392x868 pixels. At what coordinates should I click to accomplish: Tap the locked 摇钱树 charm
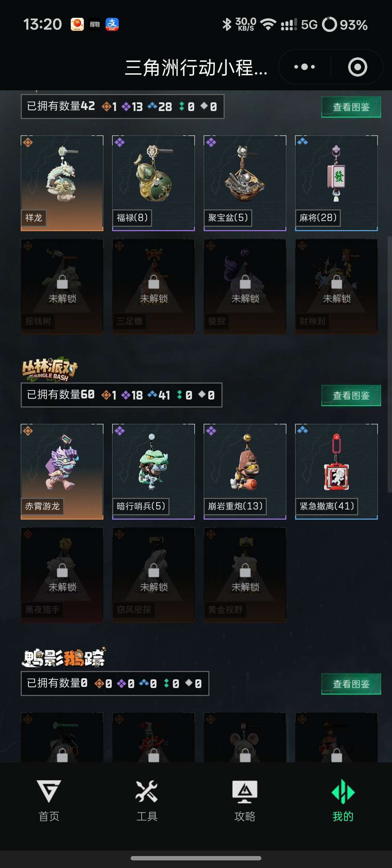tap(62, 287)
